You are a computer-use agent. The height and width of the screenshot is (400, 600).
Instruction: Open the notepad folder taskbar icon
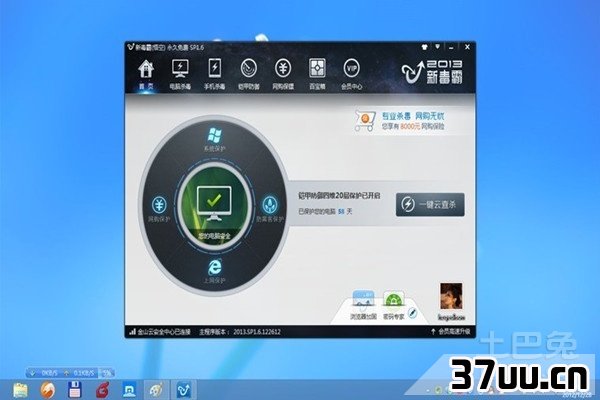pyautogui.click(x=20, y=390)
